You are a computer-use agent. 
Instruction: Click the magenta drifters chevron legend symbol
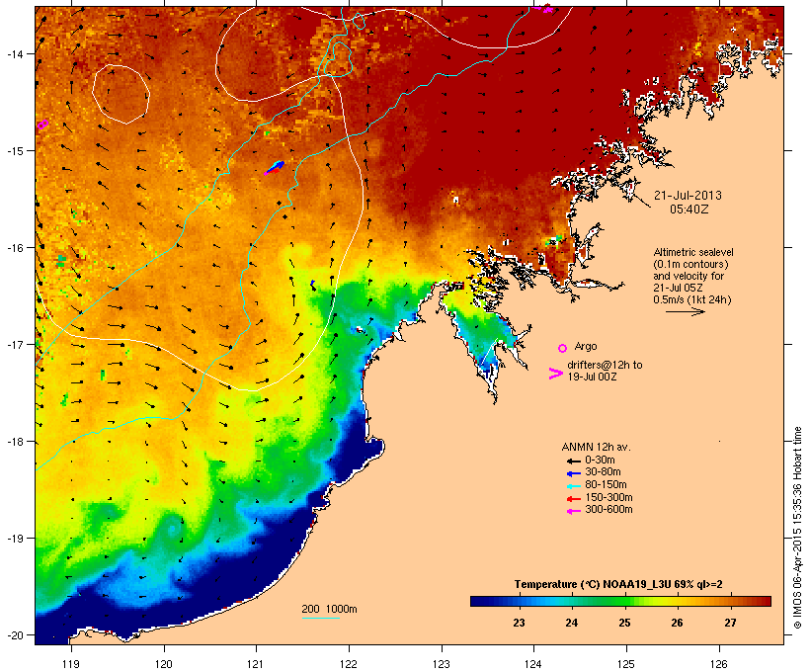(556, 374)
